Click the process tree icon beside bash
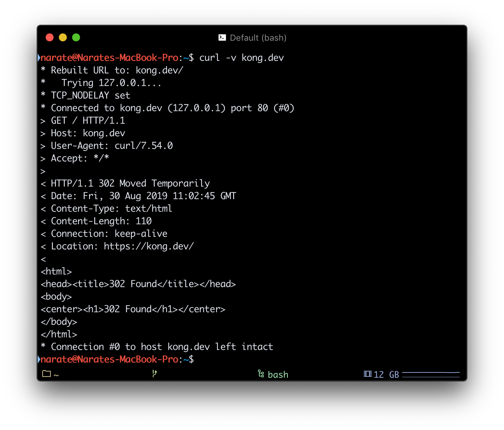 pos(261,374)
